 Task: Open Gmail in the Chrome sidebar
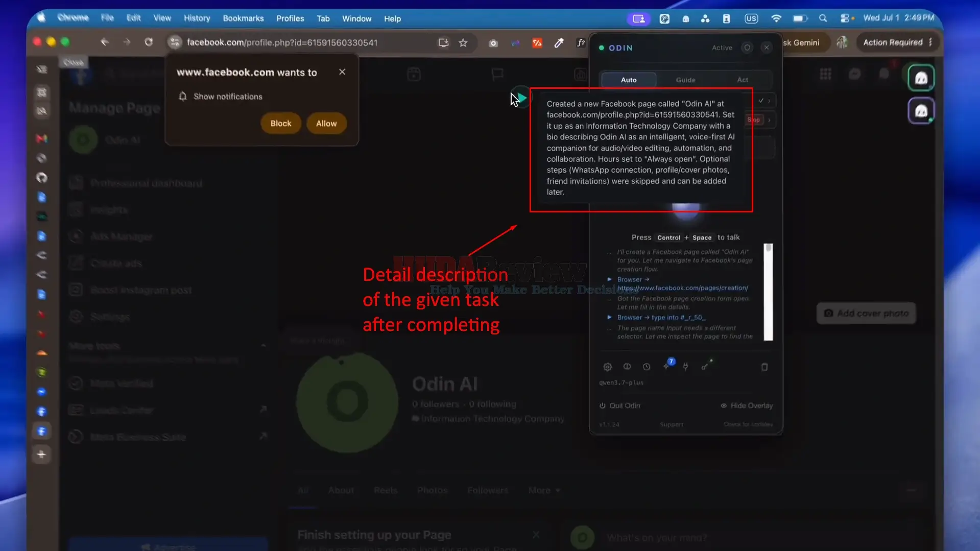pos(42,138)
